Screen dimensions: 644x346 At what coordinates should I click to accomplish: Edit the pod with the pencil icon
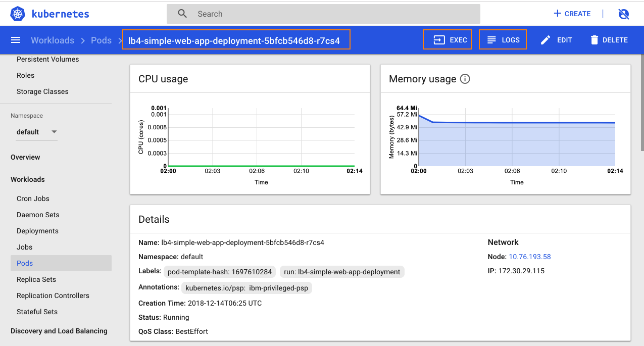point(546,39)
